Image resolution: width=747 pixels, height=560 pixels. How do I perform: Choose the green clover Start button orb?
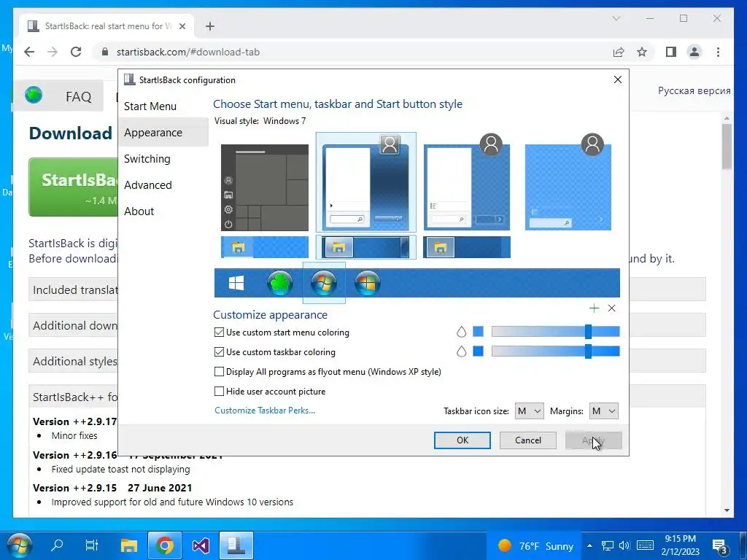point(279,283)
